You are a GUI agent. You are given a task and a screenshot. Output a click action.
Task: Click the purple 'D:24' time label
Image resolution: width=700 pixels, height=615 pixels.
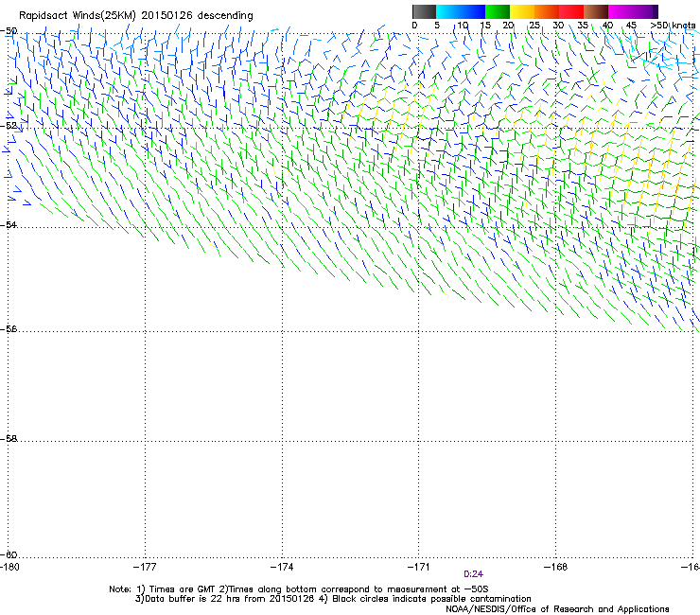coord(473,574)
